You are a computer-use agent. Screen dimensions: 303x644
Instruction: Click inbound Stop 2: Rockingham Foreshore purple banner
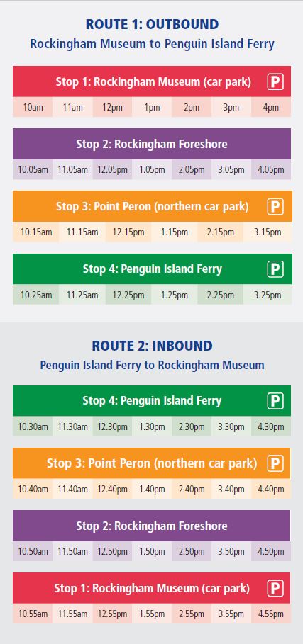click(152, 526)
